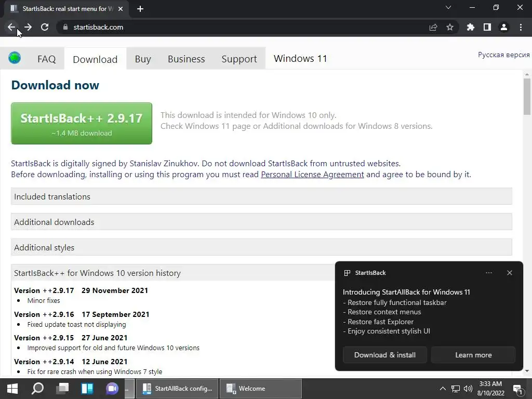Image resolution: width=532 pixels, height=399 pixels.
Task: Click the scrollbar down arrow
Action: [527, 371]
